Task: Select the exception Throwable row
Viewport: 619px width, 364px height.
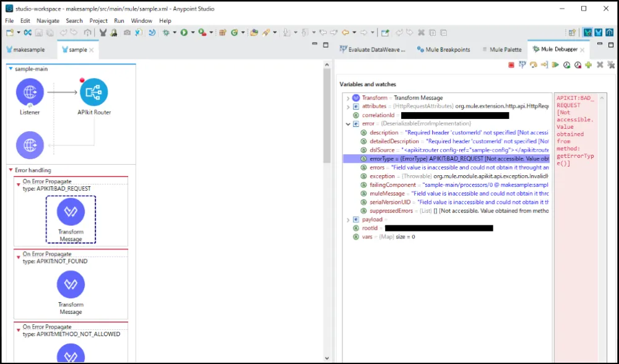Action: 446,176
